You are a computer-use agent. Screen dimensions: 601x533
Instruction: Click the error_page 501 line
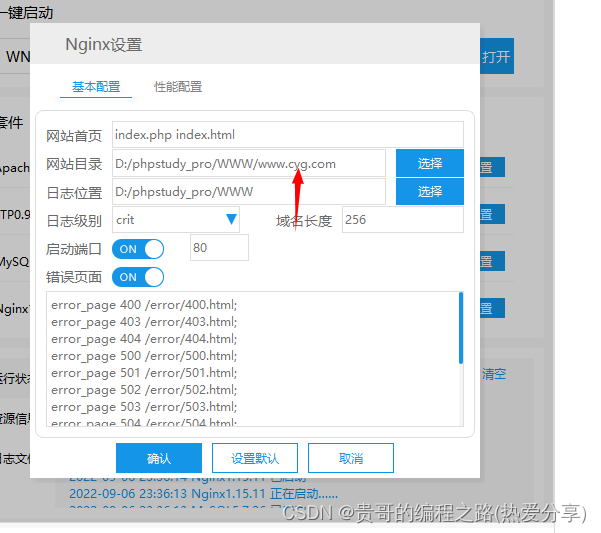pos(144,373)
